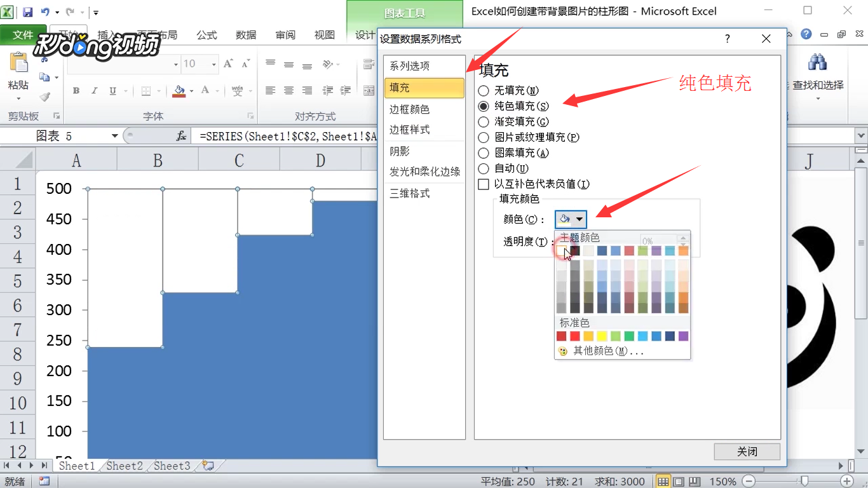Open the 审阅 Review tab
Viewport: 868px width, 488px height.
point(285,35)
